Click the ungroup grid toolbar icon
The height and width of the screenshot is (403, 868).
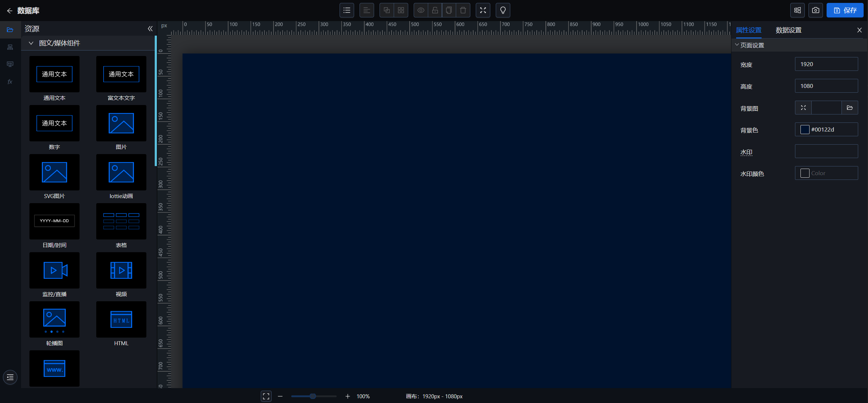401,10
